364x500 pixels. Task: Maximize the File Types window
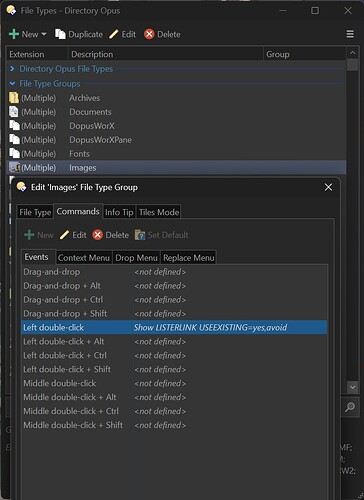tap(315, 11)
